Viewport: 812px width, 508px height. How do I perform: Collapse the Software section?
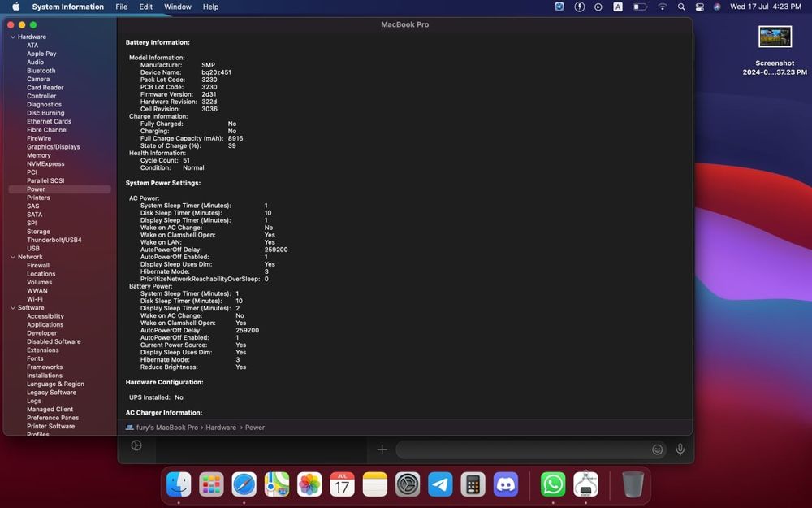(x=13, y=308)
